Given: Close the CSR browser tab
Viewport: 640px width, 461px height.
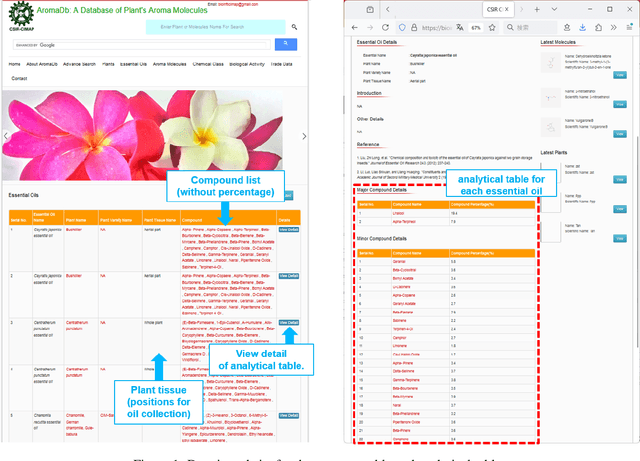Looking at the screenshot, I should (507, 9).
